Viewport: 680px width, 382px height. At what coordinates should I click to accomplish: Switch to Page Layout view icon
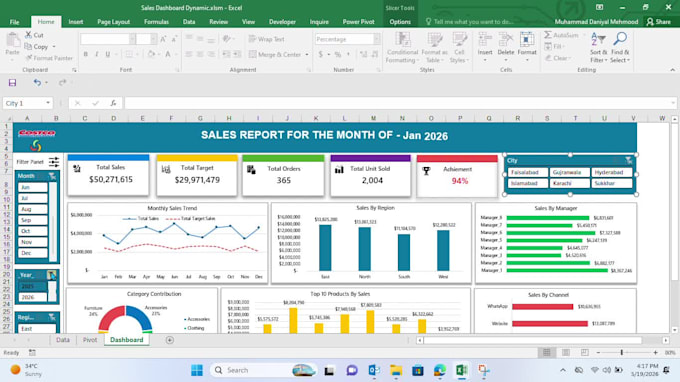point(566,353)
